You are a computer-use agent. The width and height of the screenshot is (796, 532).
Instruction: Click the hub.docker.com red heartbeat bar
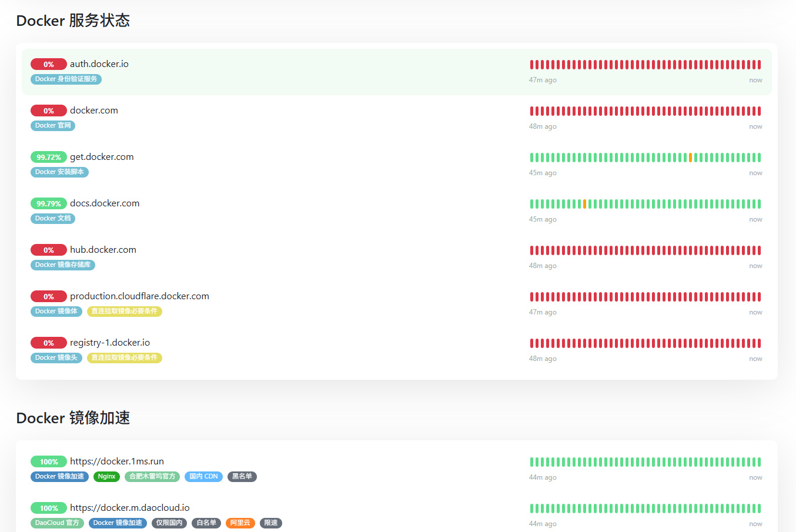click(x=646, y=250)
